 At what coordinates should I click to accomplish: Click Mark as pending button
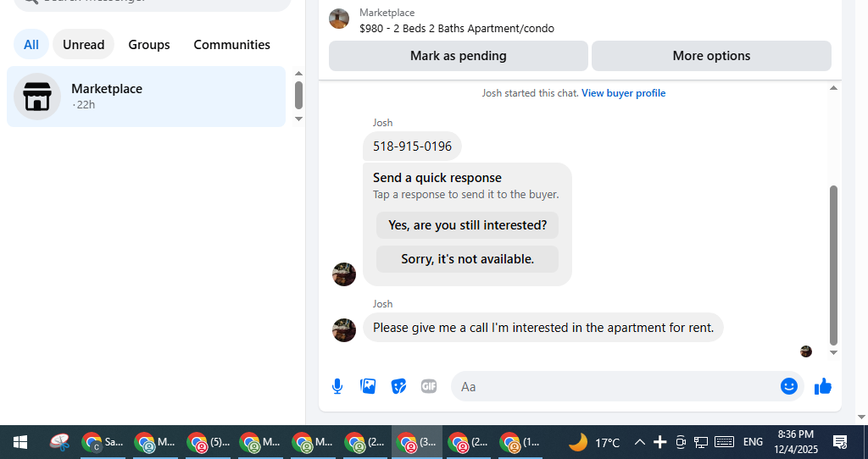click(x=459, y=56)
